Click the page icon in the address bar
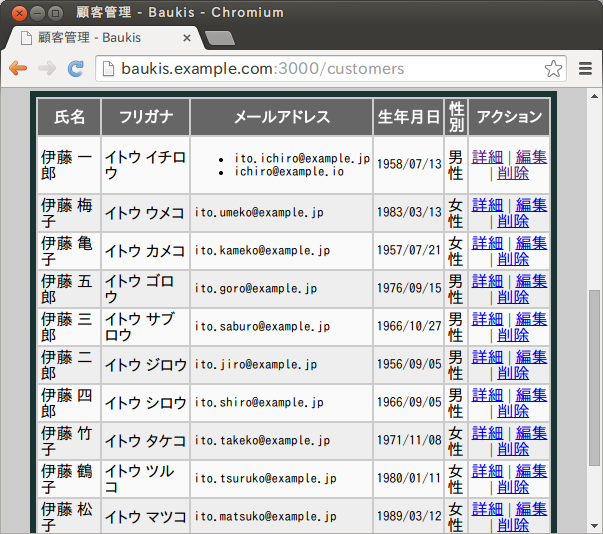Image resolution: width=603 pixels, height=534 pixels. [108, 69]
